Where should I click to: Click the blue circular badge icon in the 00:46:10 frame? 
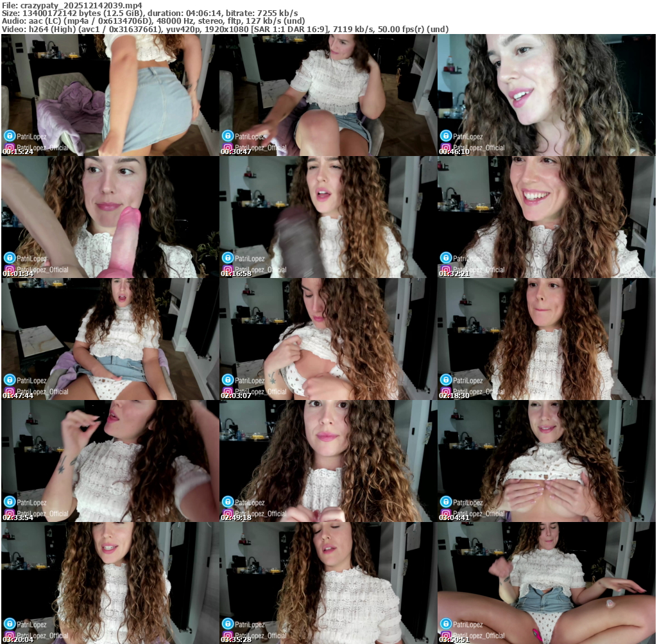click(x=445, y=135)
